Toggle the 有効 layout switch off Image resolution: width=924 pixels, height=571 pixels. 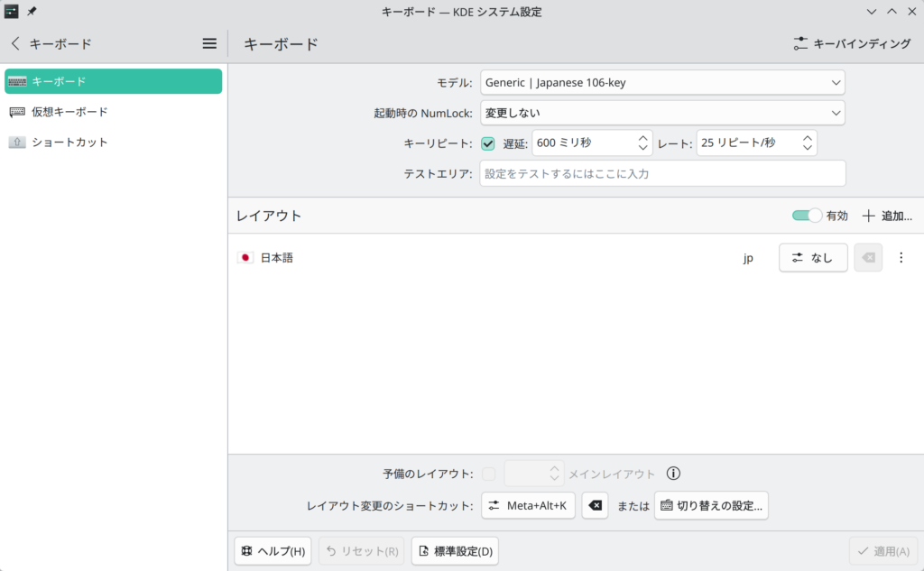tap(807, 216)
